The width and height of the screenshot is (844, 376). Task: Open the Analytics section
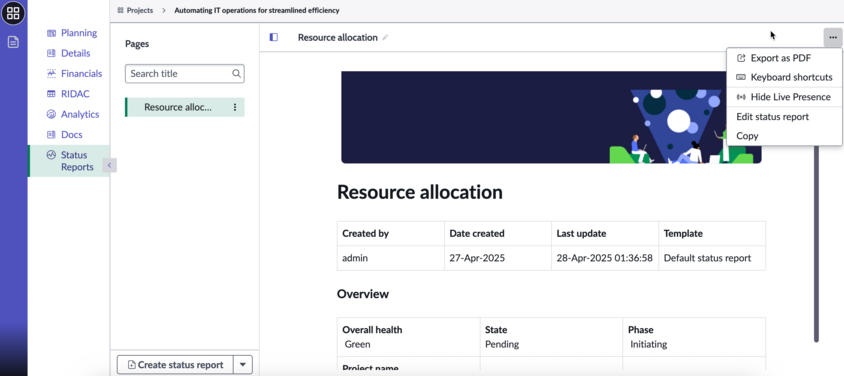(80, 114)
